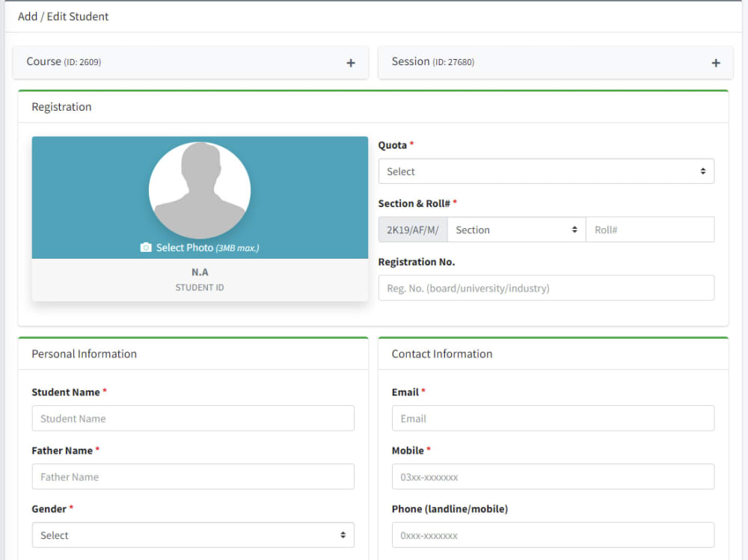This screenshot has height=560, width=748.
Task: Click the STUDENT ID caption
Action: [200, 288]
